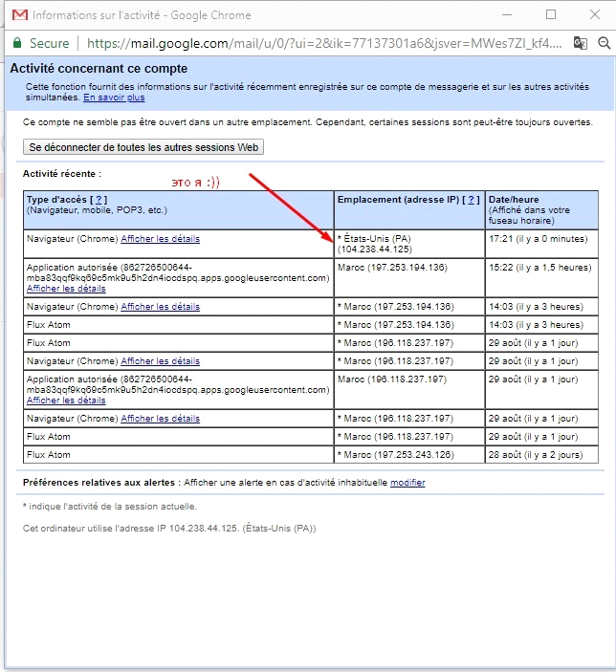Show details for the 14:03 Chrome session
Image resolution: width=616 pixels, height=672 pixels.
(160, 307)
